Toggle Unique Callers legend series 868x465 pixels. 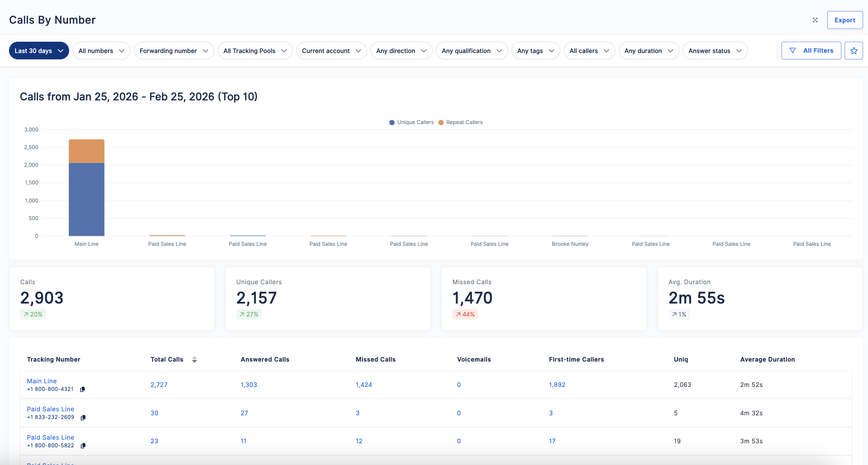pyautogui.click(x=411, y=122)
